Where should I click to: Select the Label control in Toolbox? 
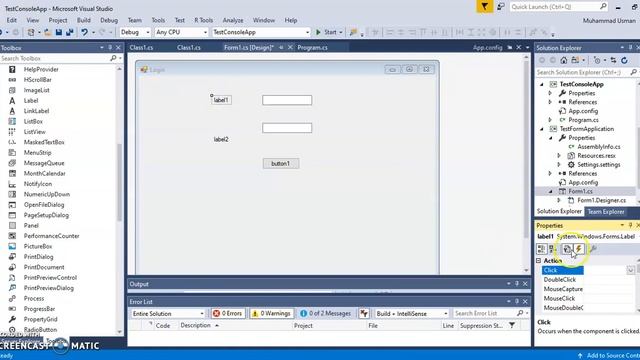[x=31, y=100]
